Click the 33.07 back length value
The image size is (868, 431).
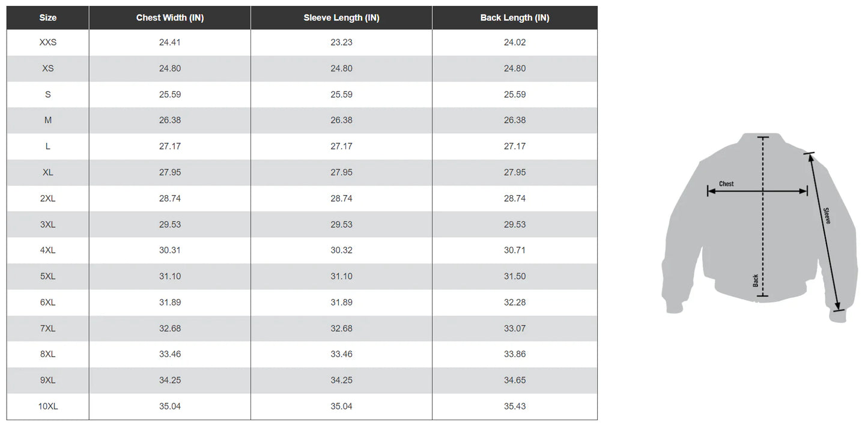coord(515,328)
